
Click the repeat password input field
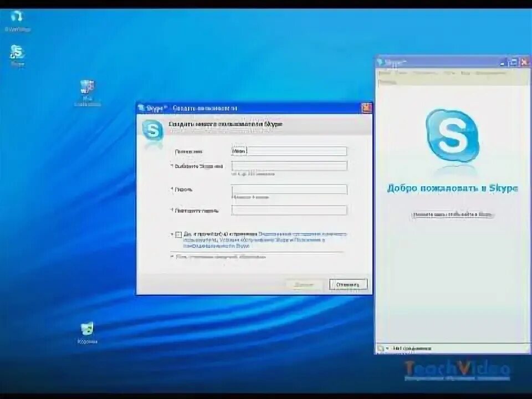point(289,210)
